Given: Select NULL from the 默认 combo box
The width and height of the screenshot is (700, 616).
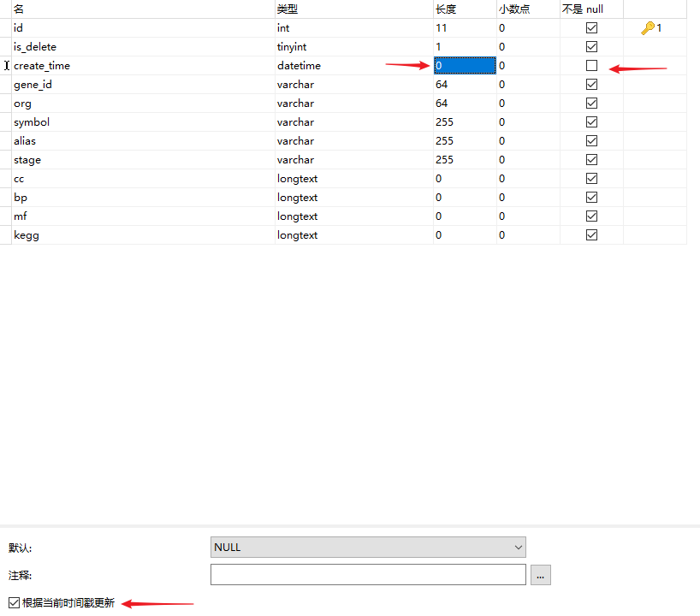Looking at the screenshot, I should pos(359,547).
